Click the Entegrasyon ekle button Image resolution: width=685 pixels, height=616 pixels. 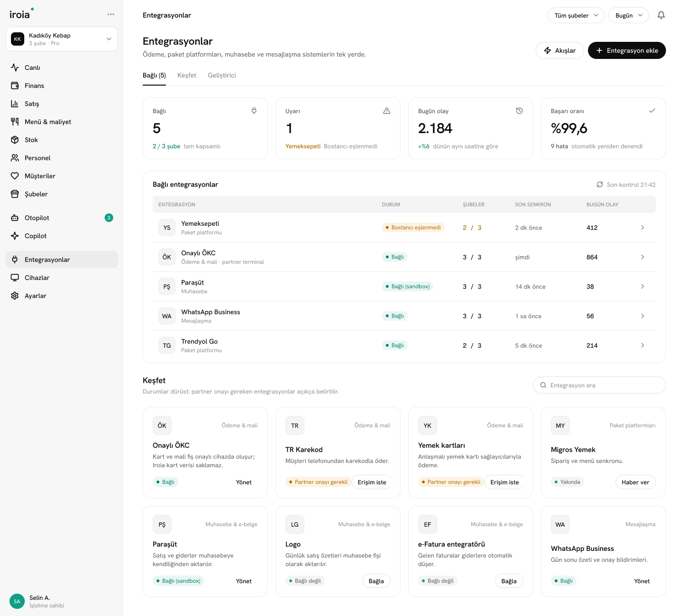[x=627, y=50]
